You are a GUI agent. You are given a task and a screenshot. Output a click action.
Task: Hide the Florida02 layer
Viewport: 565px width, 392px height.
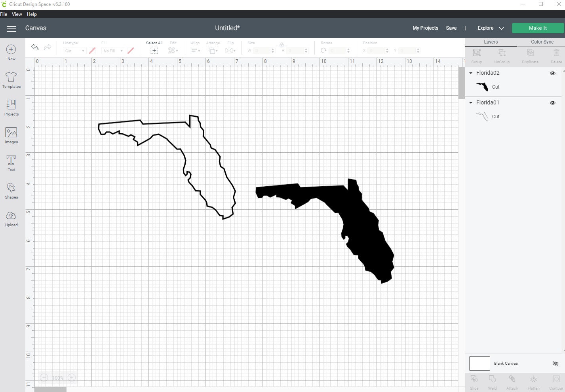click(x=552, y=73)
